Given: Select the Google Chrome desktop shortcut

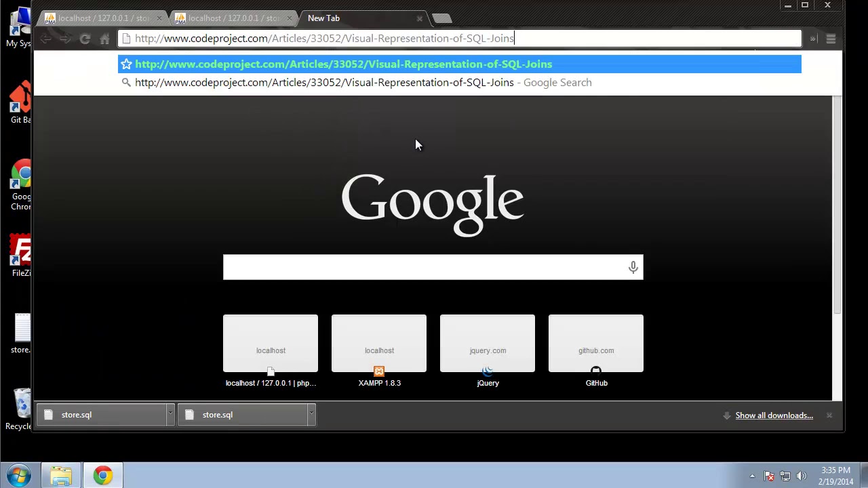Looking at the screenshot, I should pyautogui.click(x=20, y=185).
